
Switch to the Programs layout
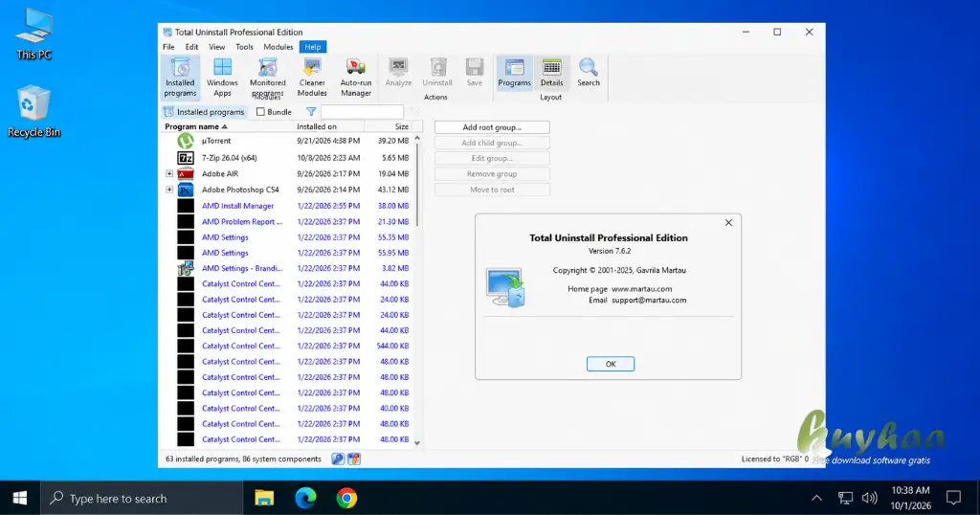click(514, 73)
